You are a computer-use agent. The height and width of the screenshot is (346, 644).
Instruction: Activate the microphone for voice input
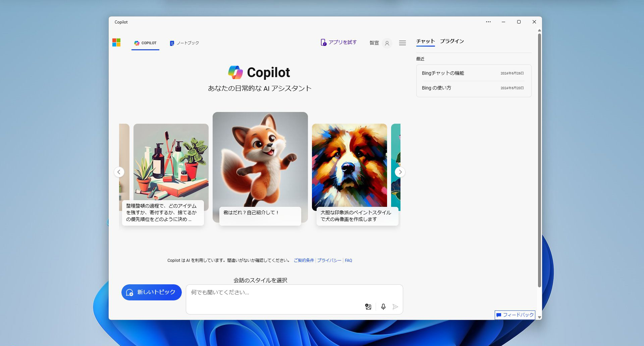coord(383,307)
